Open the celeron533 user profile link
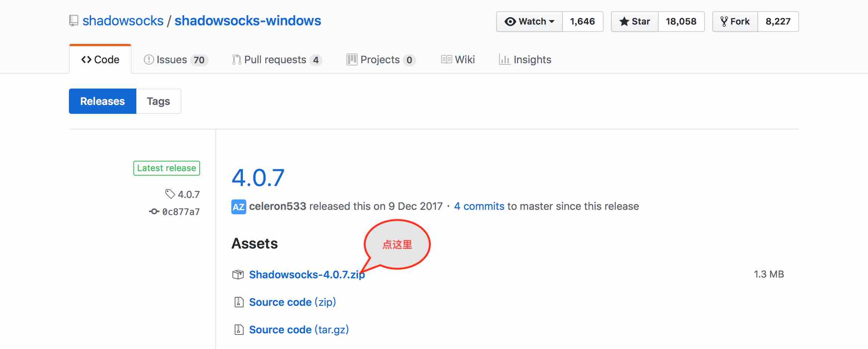The height and width of the screenshot is (349, 868). tap(278, 206)
